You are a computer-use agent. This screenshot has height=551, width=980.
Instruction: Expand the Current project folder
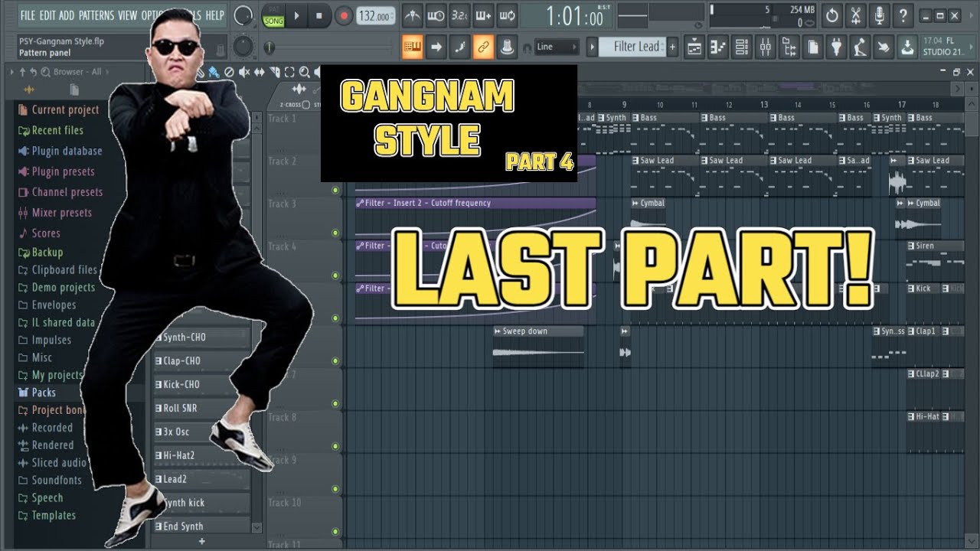coord(58,109)
